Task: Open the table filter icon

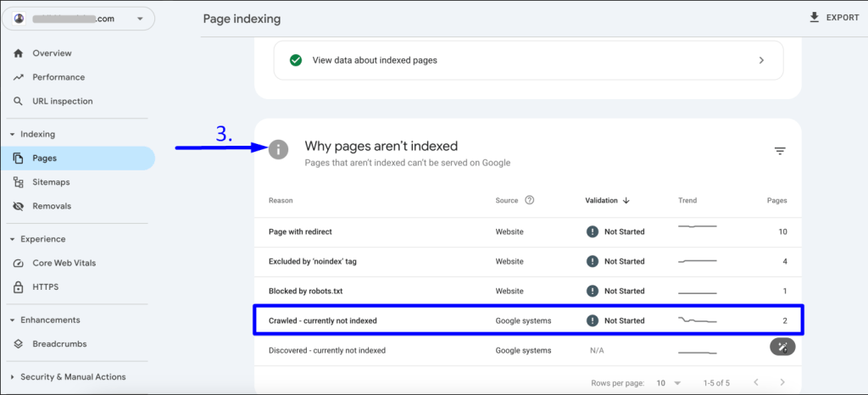Action: [780, 151]
